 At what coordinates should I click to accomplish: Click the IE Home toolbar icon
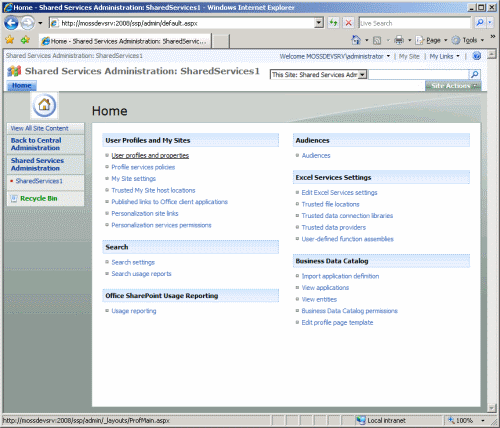coord(356,40)
